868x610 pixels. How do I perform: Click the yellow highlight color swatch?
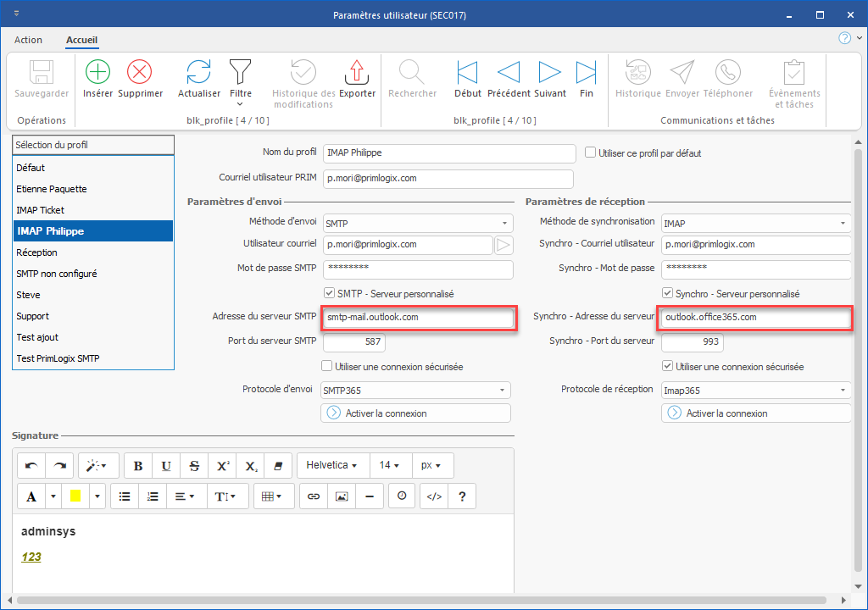pyautogui.click(x=75, y=496)
